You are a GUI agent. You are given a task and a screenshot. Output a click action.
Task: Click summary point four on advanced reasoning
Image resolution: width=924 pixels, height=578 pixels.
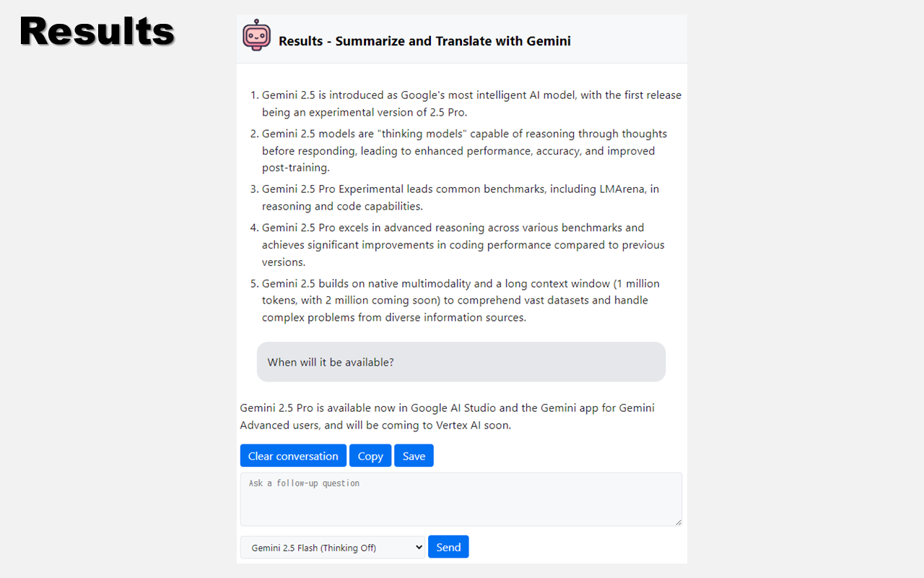[462, 244]
